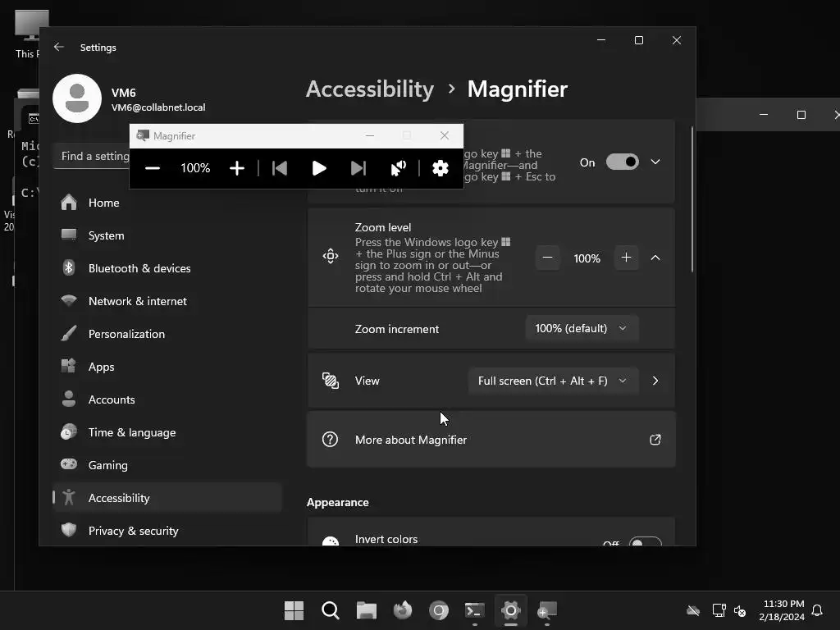Click the help question mark icon
The height and width of the screenshot is (630, 840).
pyautogui.click(x=330, y=440)
